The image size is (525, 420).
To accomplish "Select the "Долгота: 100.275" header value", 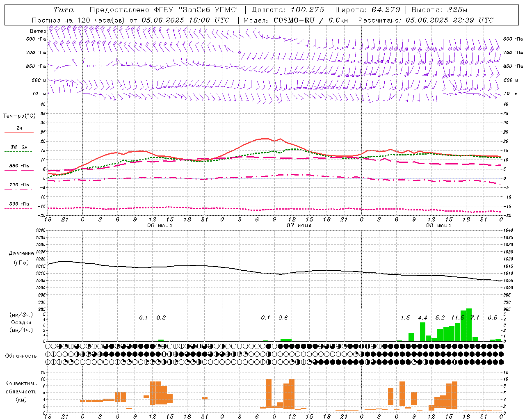I will pos(288,10).
